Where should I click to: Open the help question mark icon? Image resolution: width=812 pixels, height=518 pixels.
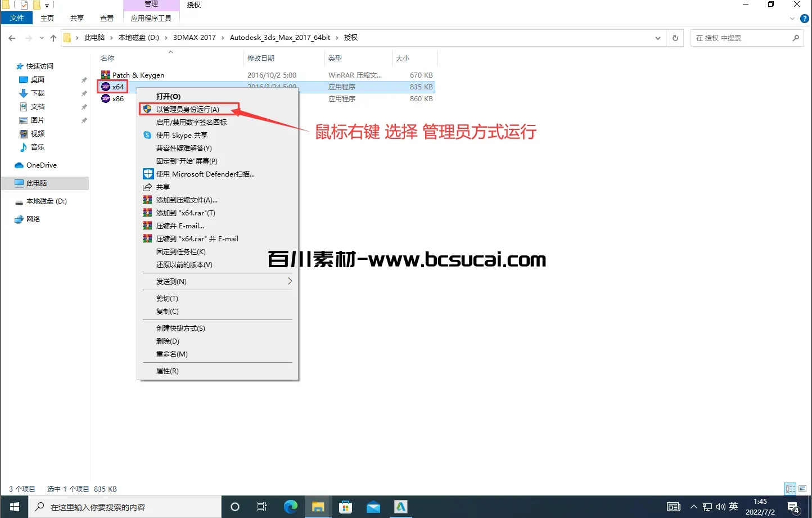[804, 19]
